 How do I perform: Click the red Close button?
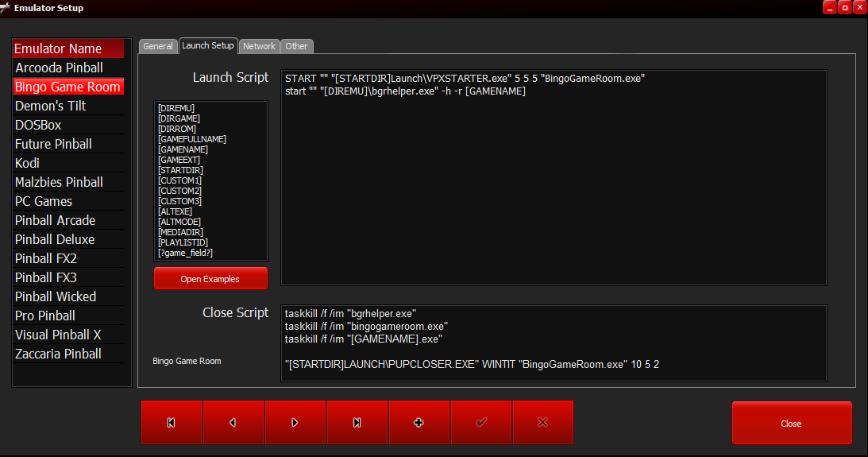[791, 424]
